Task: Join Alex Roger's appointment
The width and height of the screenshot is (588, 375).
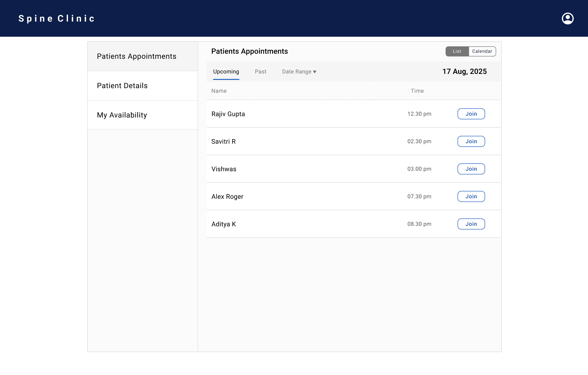Action: (x=471, y=197)
